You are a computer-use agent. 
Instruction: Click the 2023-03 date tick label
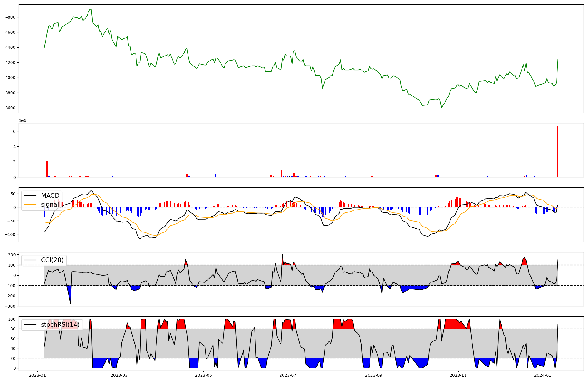pyautogui.click(x=119, y=375)
